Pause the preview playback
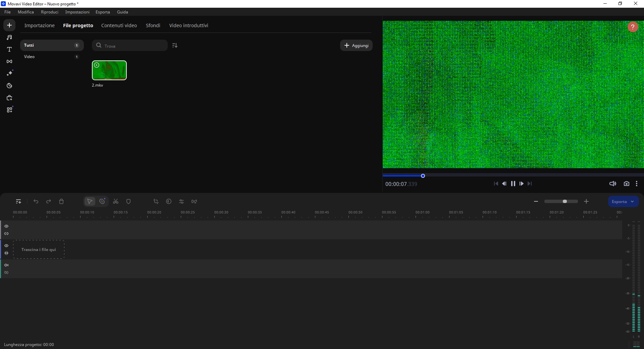 pos(513,184)
